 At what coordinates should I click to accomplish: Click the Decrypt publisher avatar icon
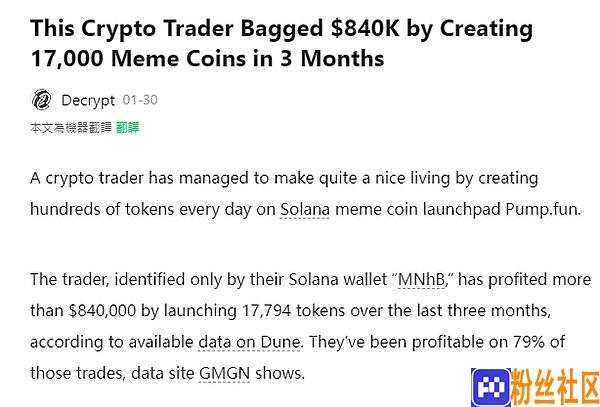[x=41, y=100]
